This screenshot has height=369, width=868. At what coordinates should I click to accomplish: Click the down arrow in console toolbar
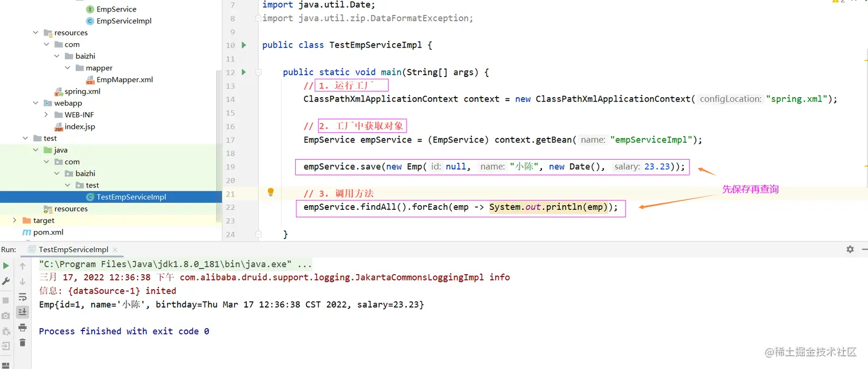[22, 281]
